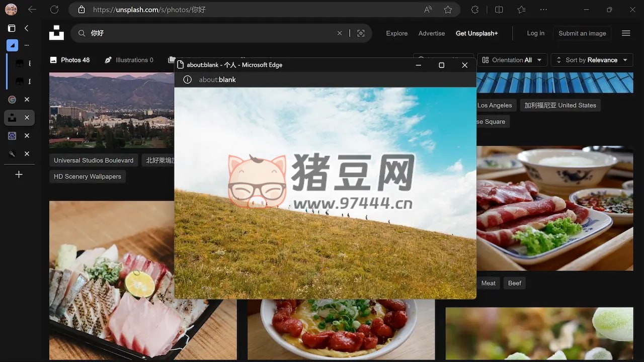Refresh the current page

pyautogui.click(x=54, y=10)
